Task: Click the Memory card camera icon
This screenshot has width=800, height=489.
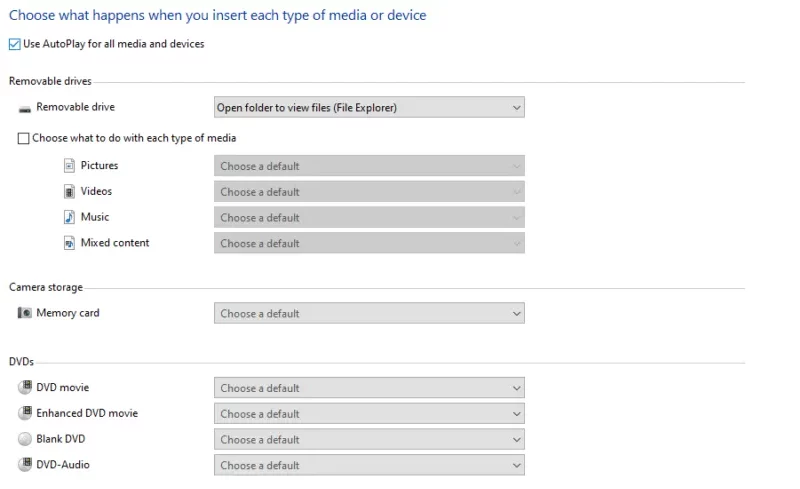Action: [24, 312]
